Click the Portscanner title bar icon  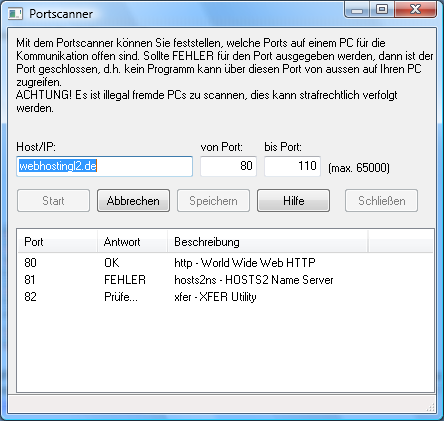(x=15, y=14)
